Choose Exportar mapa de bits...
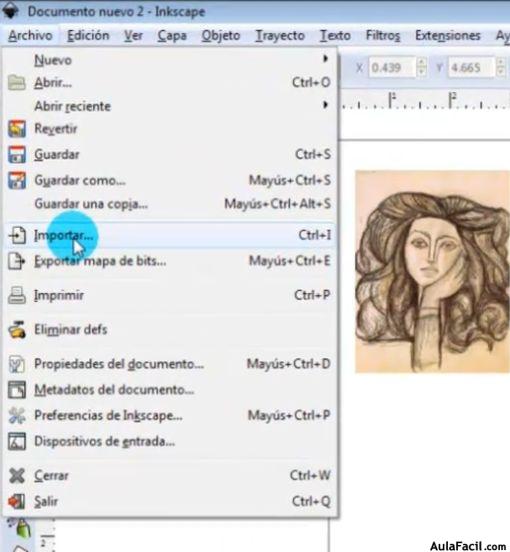 click(170, 261)
